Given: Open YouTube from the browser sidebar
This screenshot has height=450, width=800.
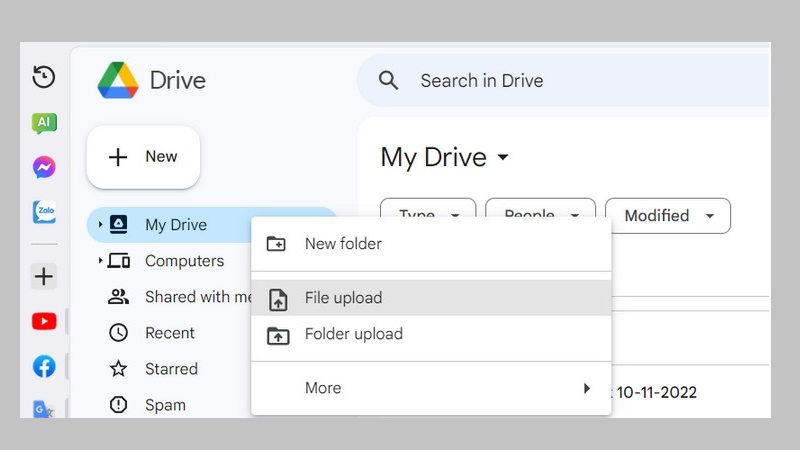Looking at the screenshot, I should click(44, 321).
